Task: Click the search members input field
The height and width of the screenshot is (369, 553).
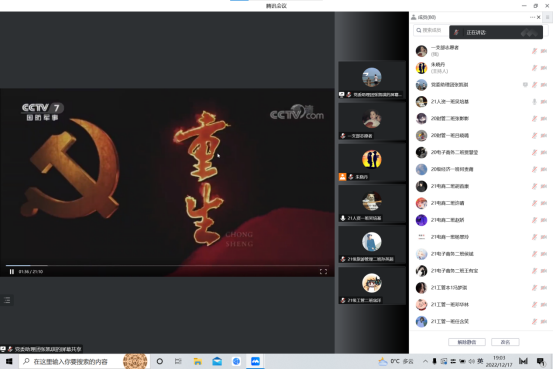Action: coord(431,30)
